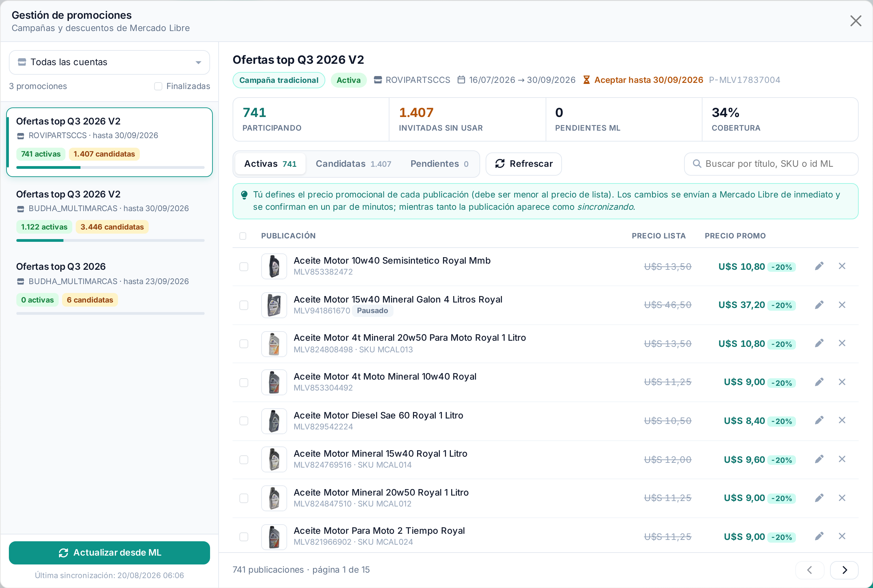Image resolution: width=873 pixels, height=588 pixels.
Task: Select checkbox for Mineral 15w40 Royal 1 Litro
Action: click(x=243, y=460)
